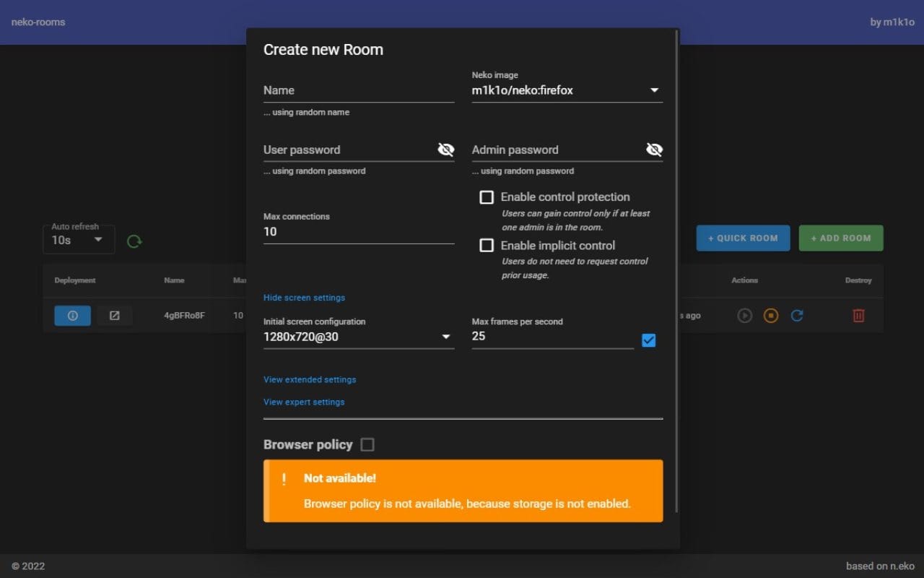
Task: Enable implicit control
Action: point(487,245)
